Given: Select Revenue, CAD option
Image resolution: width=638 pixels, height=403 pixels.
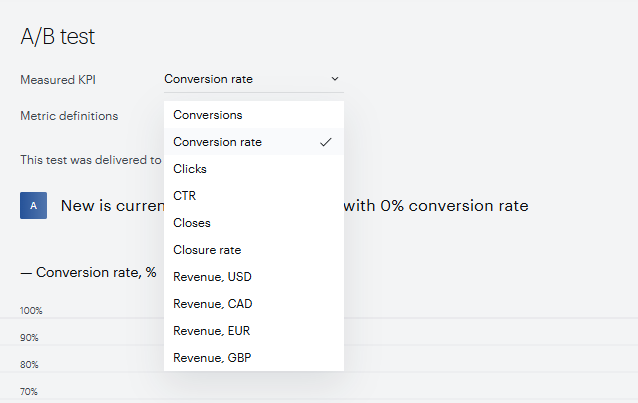Looking at the screenshot, I should 253,304.
